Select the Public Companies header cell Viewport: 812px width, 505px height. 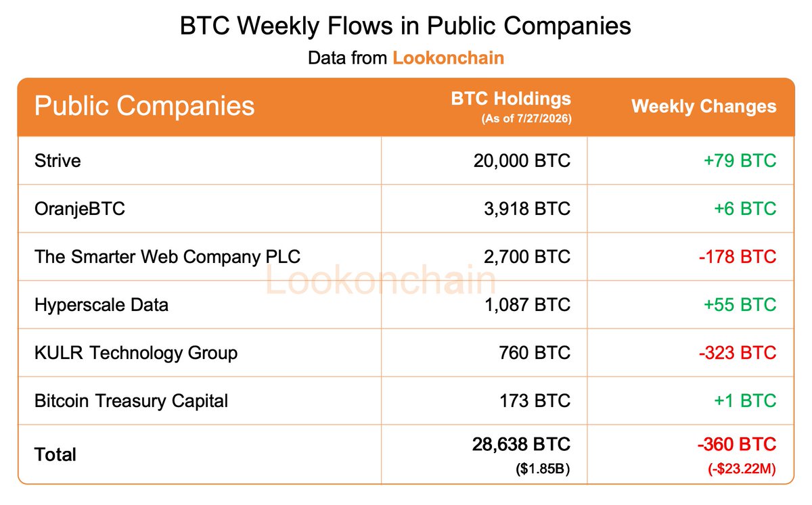click(144, 106)
